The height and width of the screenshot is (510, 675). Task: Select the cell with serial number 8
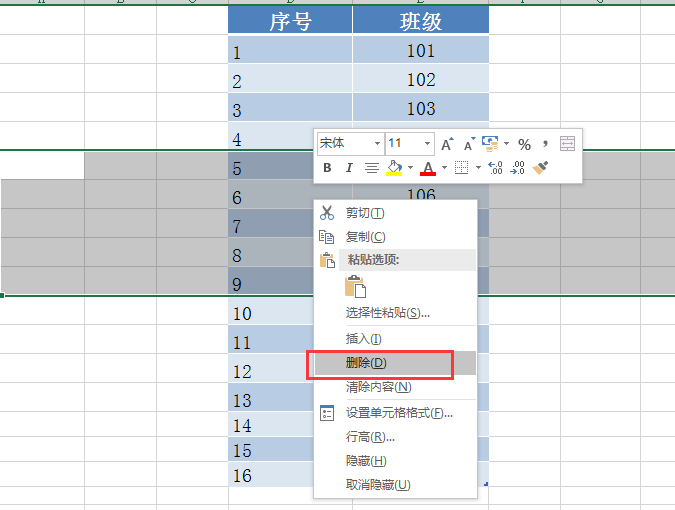(271, 252)
